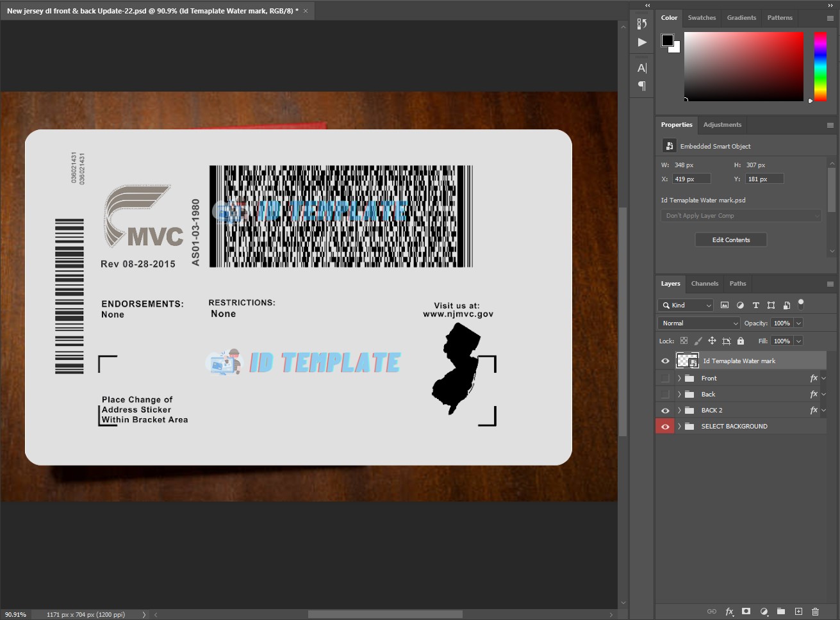Delete layer with trash icon

tap(815, 612)
